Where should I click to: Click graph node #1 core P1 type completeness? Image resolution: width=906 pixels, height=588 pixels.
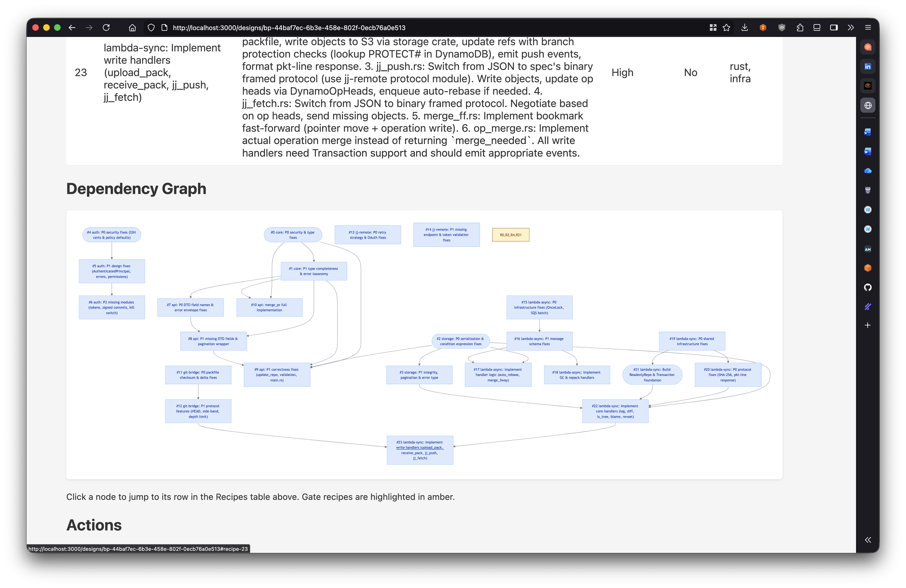pyautogui.click(x=314, y=271)
